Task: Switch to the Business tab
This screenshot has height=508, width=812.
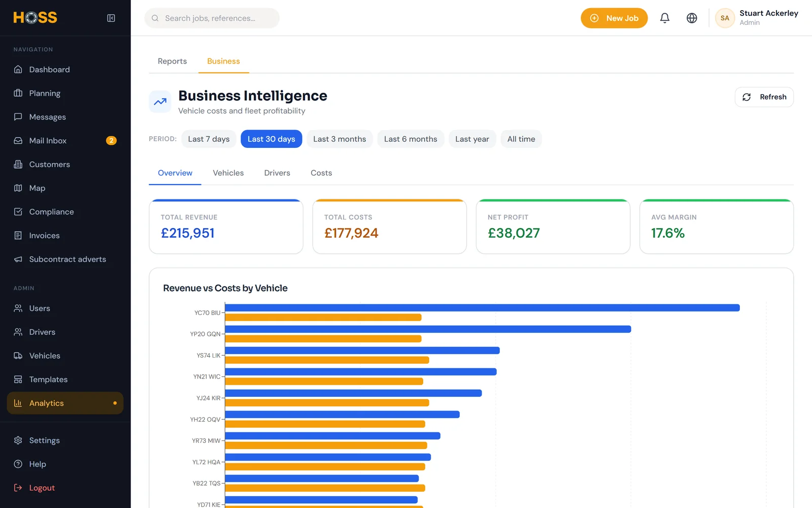Action: (223, 61)
